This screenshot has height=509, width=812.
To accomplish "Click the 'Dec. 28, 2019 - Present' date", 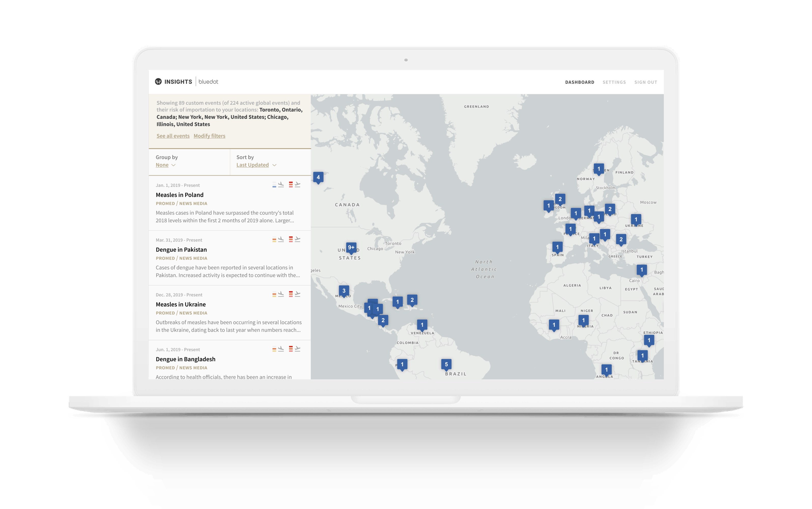I will pyautogui.click(x=179, y=294).
